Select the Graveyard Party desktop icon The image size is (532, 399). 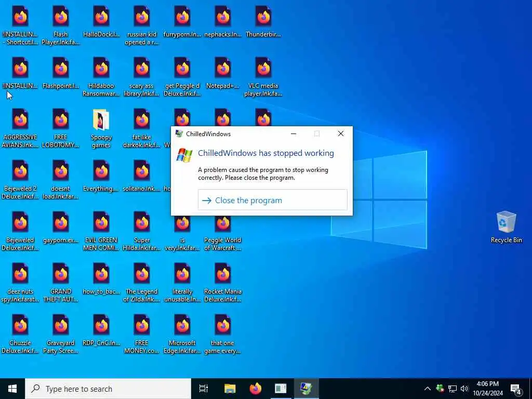coord(60,335)
